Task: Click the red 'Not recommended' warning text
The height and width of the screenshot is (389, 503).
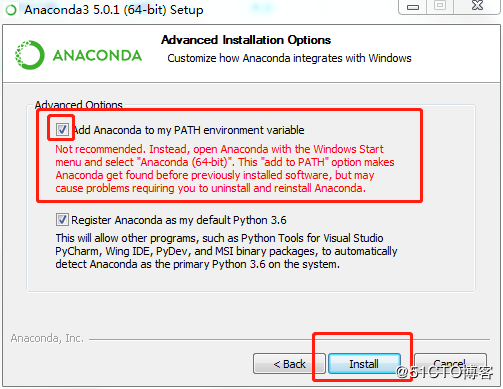Action: pos(225,169)
